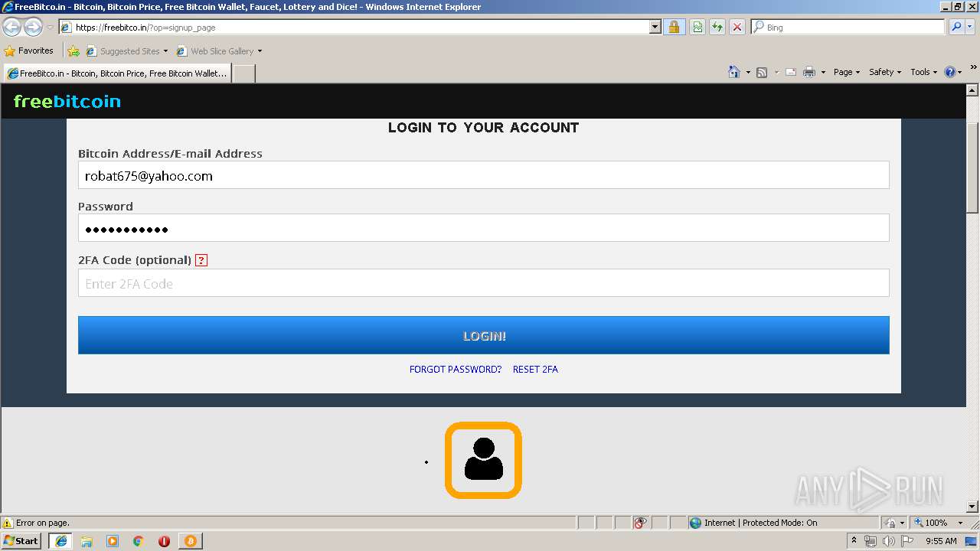Click the Action Center flag tray icon
Image resolution: width=980 pixels, height=551 pixels.
tap(907, 541)
